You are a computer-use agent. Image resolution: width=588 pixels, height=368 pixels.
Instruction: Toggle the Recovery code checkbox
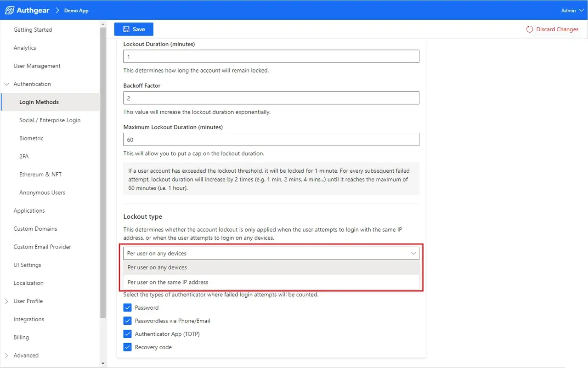[x=128, y=347]
